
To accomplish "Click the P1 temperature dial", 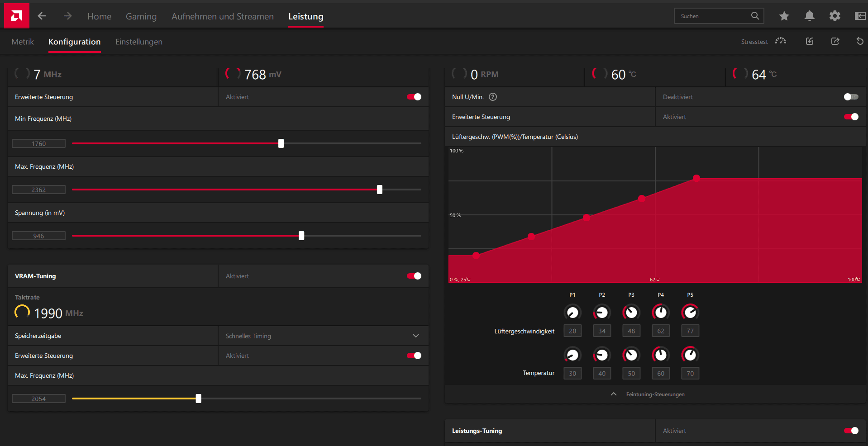I will (x=572, y=355).
